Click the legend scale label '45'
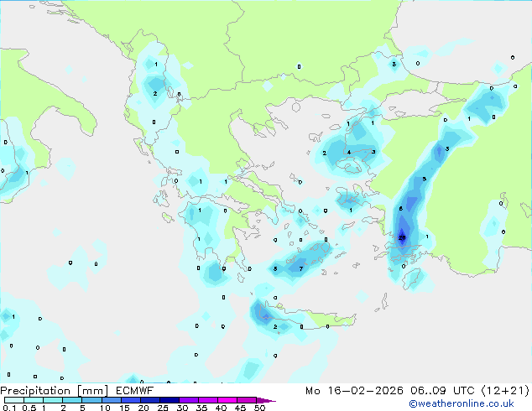This screenshot has height=411, width=532. 240,408
